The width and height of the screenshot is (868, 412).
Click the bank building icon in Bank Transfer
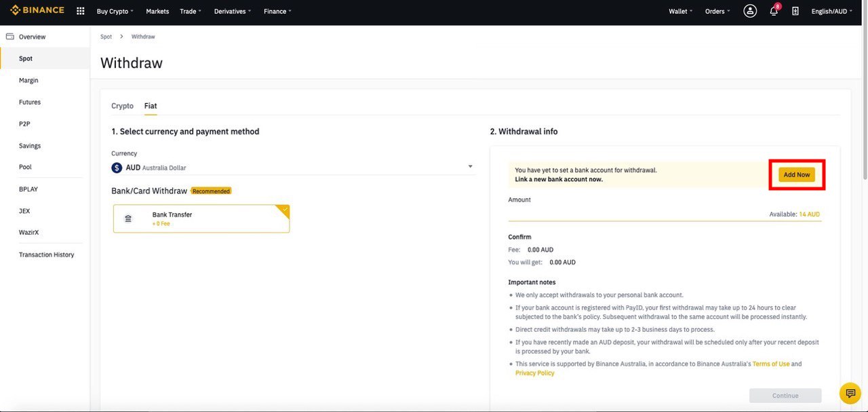tap(128, 219)
